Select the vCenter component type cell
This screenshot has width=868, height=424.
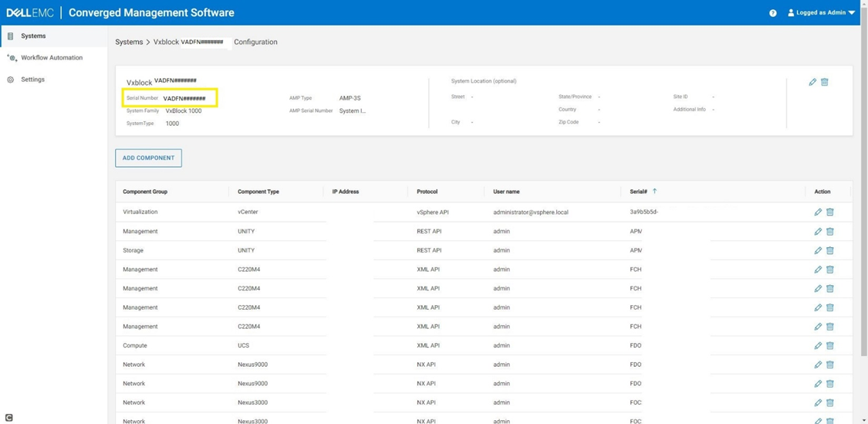click(x=248, y=212)
